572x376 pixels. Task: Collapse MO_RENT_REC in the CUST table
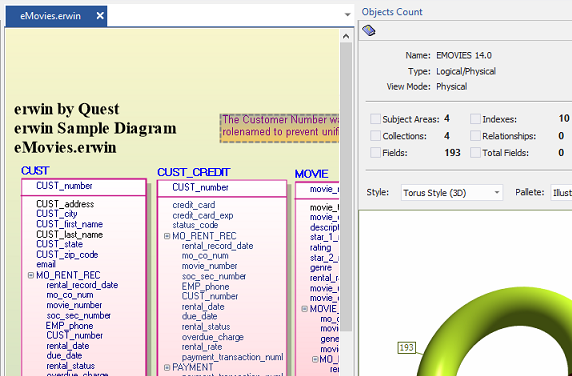pyautogui.click(x=31, y=275)
